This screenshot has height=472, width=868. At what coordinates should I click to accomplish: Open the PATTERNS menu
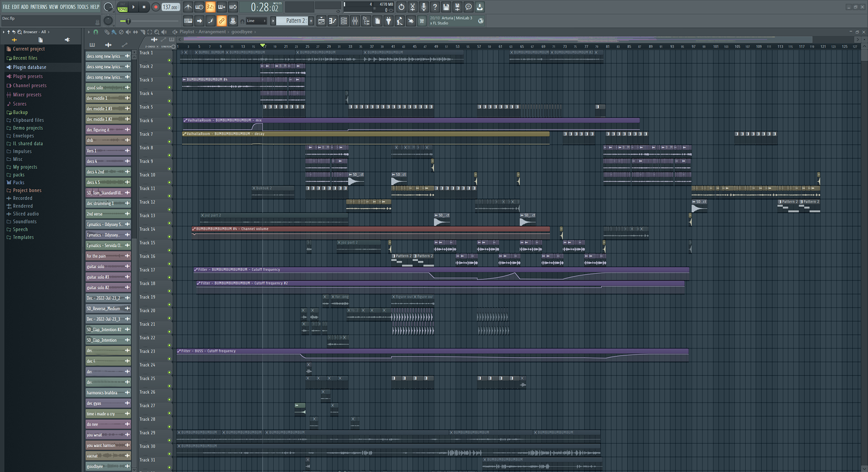[39, 7]
